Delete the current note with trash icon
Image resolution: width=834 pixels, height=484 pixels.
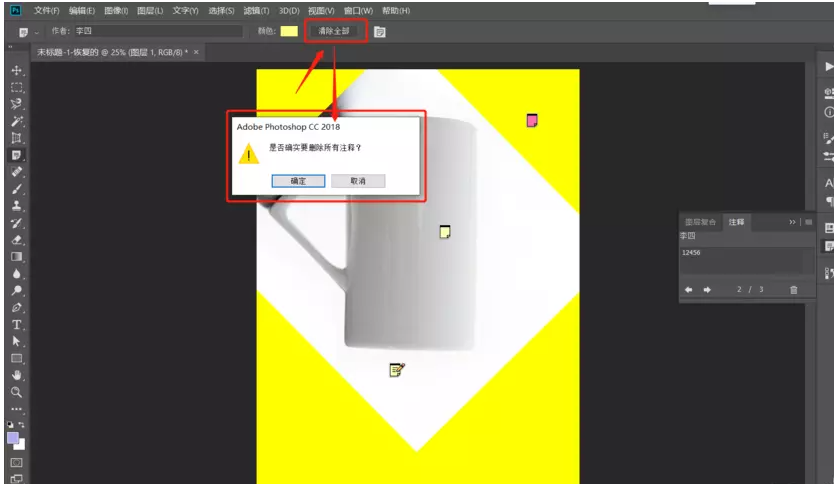[x=794, y=289]
